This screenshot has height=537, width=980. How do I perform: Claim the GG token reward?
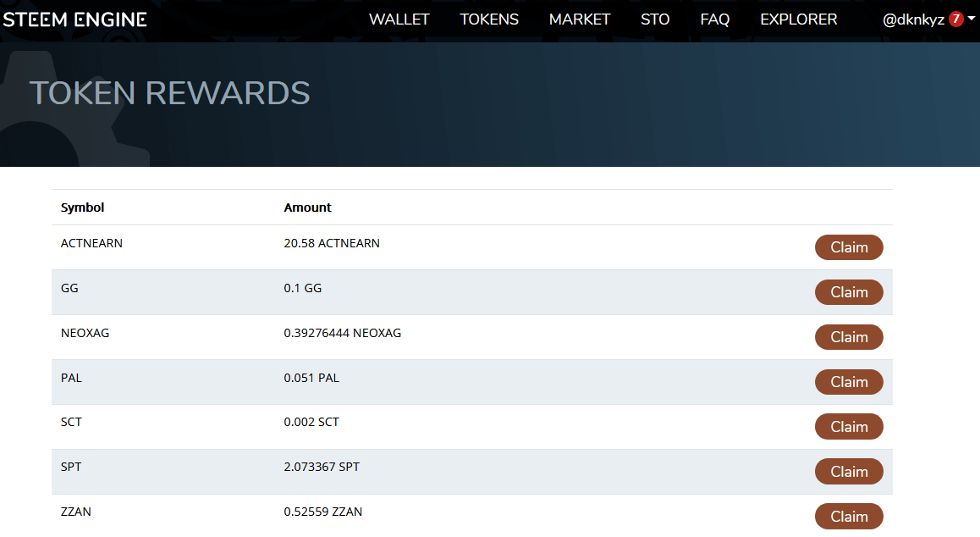click(849, 292)
